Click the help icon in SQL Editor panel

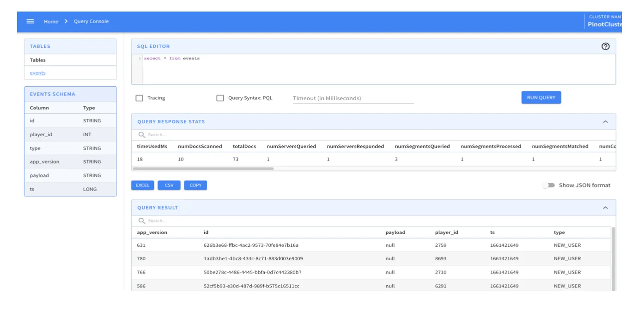606,46
